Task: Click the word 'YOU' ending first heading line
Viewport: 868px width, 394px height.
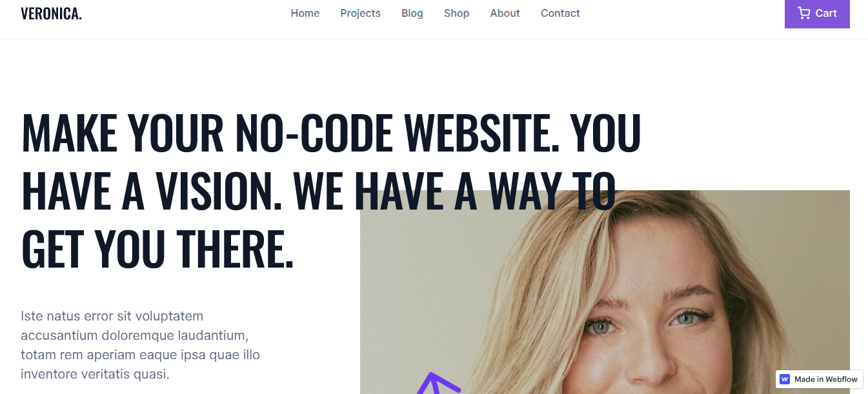Action: 606,133
